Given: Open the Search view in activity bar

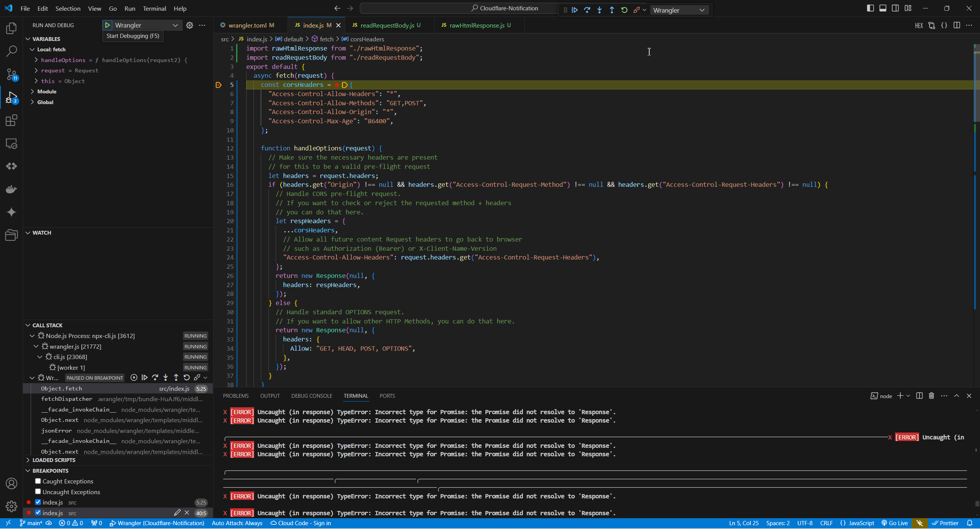Looking at the screenshot, I should (11, 51).
